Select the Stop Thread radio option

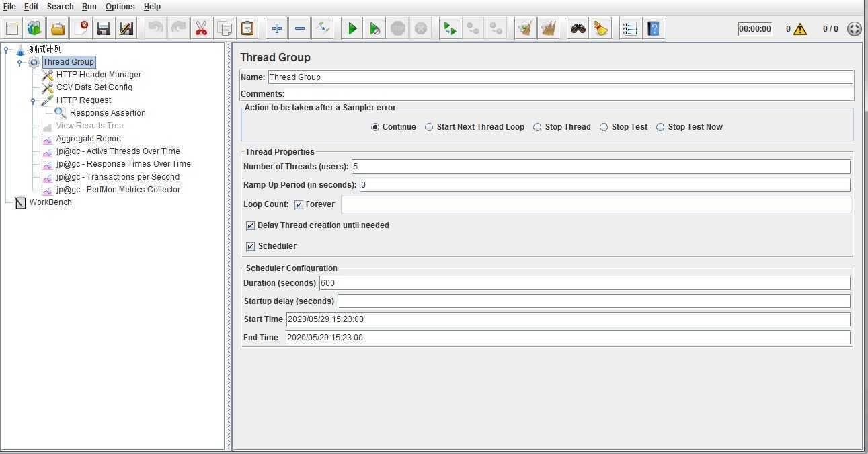click(537, 127)
